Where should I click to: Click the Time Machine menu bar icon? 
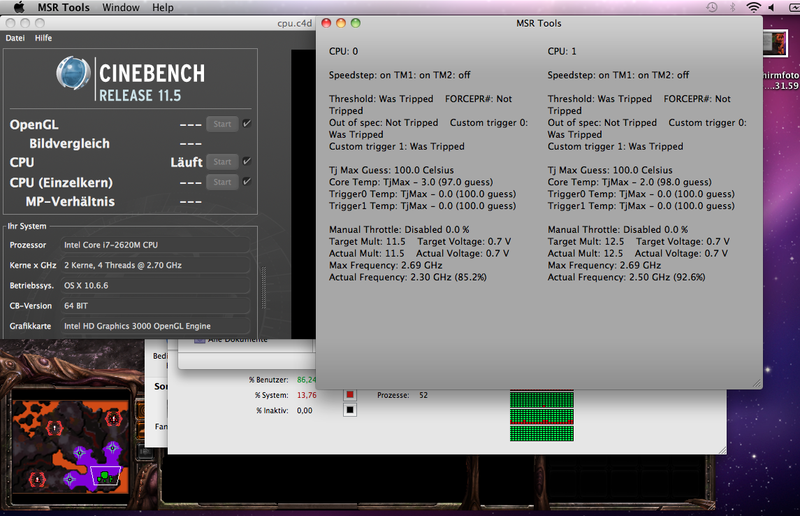tap(712, 7)
